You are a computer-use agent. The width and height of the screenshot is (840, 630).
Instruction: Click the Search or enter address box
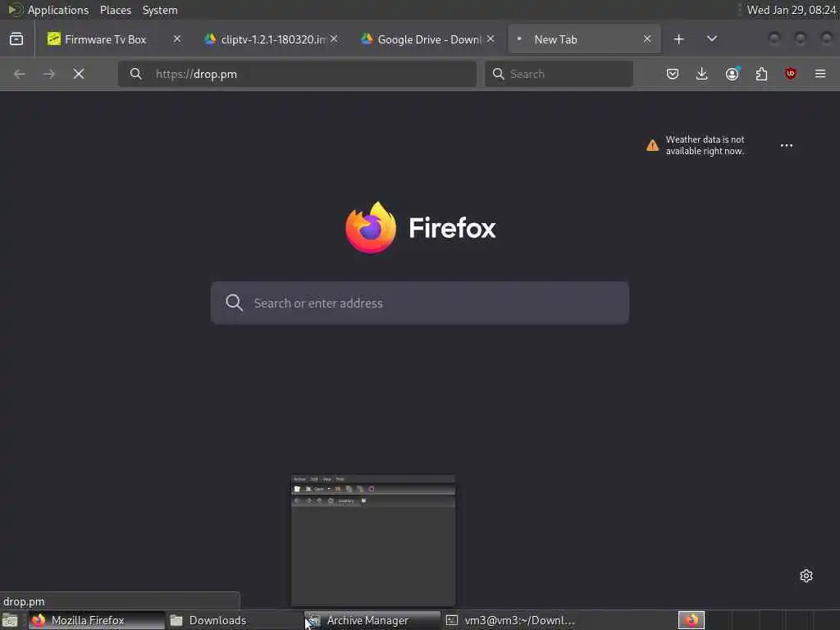[x=420, y=303]
